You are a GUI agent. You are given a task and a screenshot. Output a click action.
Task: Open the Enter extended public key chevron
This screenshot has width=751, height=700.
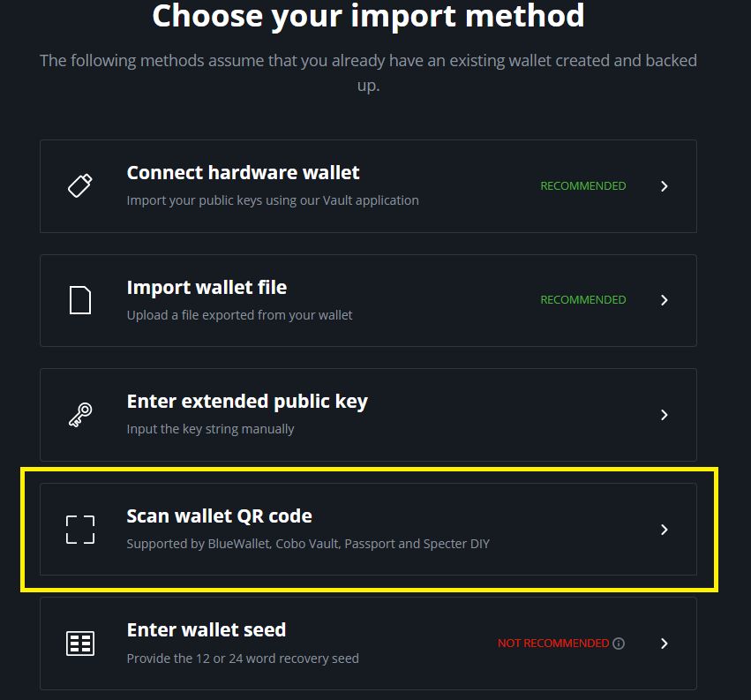coord(665,415)
